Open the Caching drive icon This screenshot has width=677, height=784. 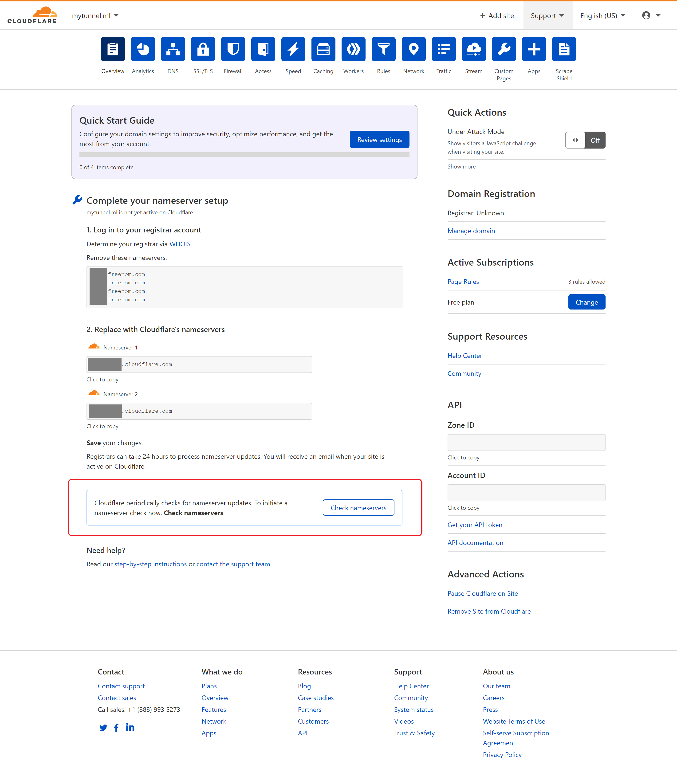(323, 49)
